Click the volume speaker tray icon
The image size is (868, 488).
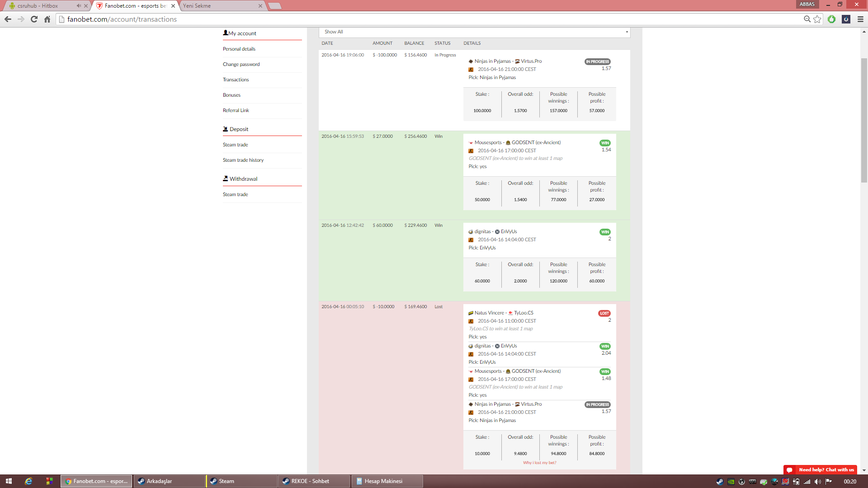coord(818,481)
